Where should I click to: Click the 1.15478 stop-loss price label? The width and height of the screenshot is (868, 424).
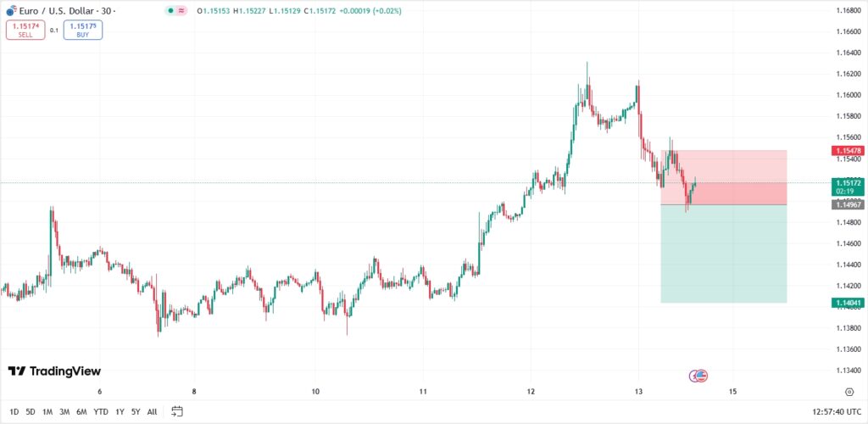[848, 150]
